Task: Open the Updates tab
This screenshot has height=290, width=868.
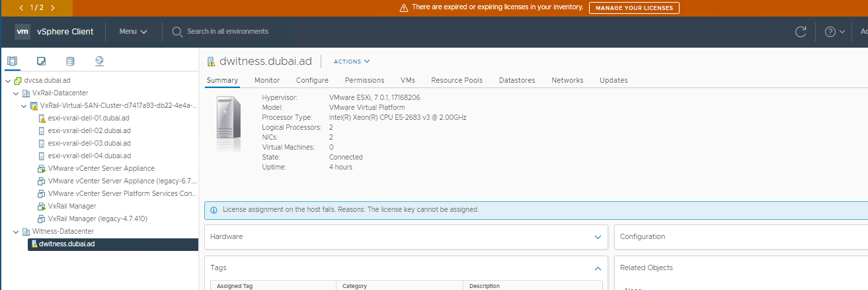Action: tap(613, 80)
